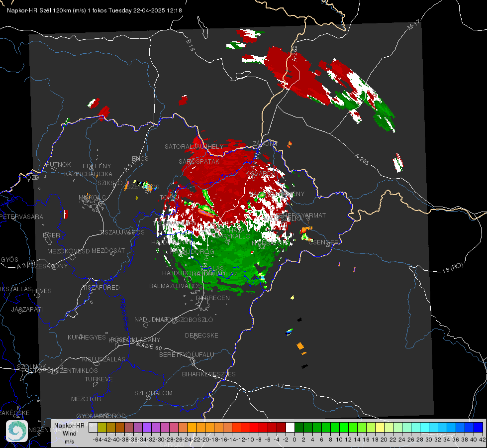Viewport: 487px width, 448px height.
Task: Click the A-262 road label
Action: 294,53
